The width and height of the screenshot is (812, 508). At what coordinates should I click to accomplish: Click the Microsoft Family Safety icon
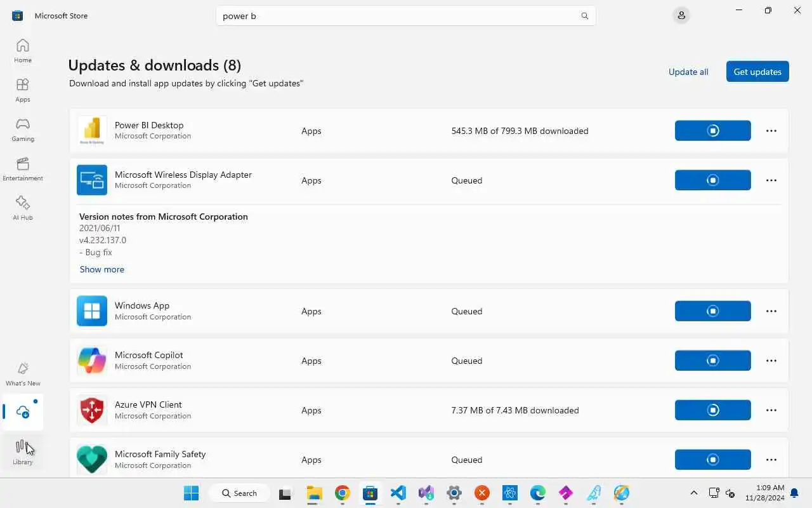[92, 460]
